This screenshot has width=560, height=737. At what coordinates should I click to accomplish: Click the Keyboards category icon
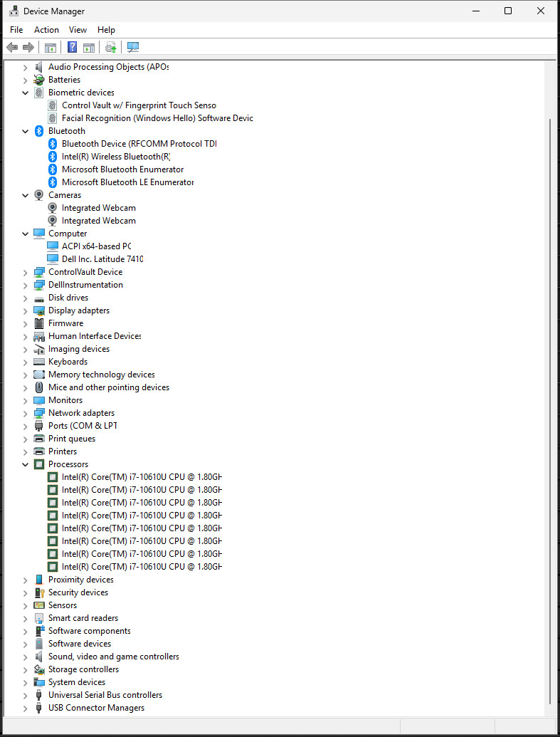[x=39, y=362]
